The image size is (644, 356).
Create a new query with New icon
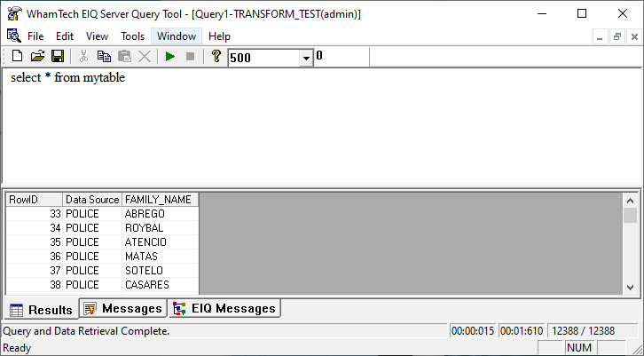17,56
